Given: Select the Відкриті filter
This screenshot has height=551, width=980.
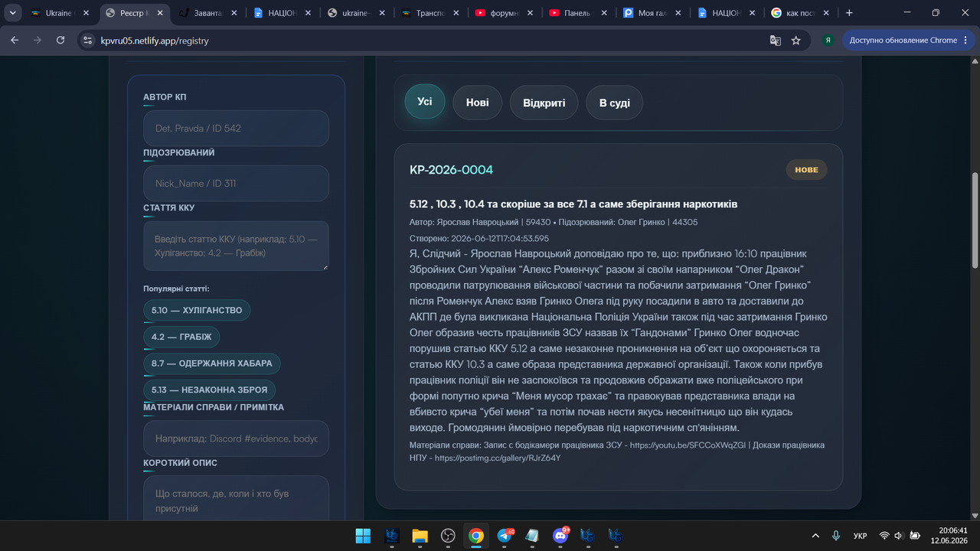Looking at the screenshot, I should tap(544, 102).
